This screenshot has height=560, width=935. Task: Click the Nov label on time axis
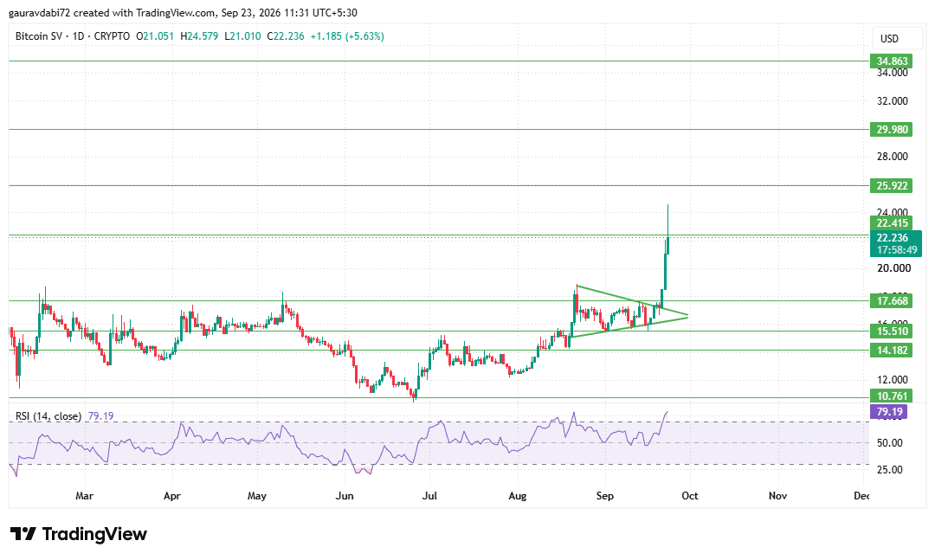coord(777,496)
